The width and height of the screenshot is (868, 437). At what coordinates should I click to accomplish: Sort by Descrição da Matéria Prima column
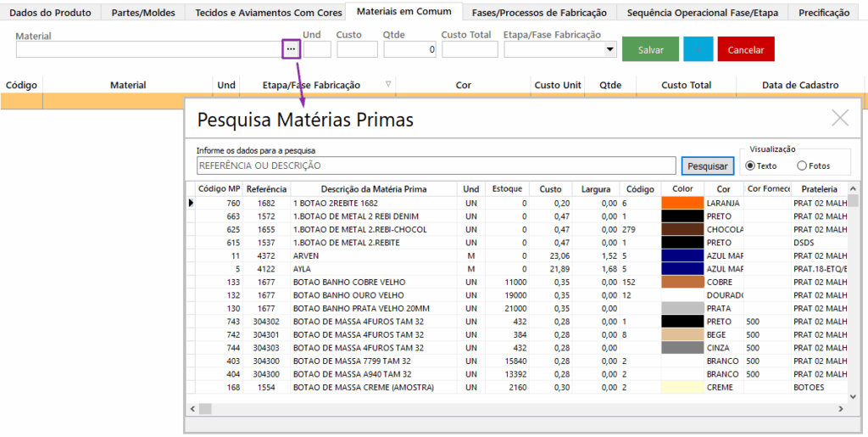(x=373, y=188)
